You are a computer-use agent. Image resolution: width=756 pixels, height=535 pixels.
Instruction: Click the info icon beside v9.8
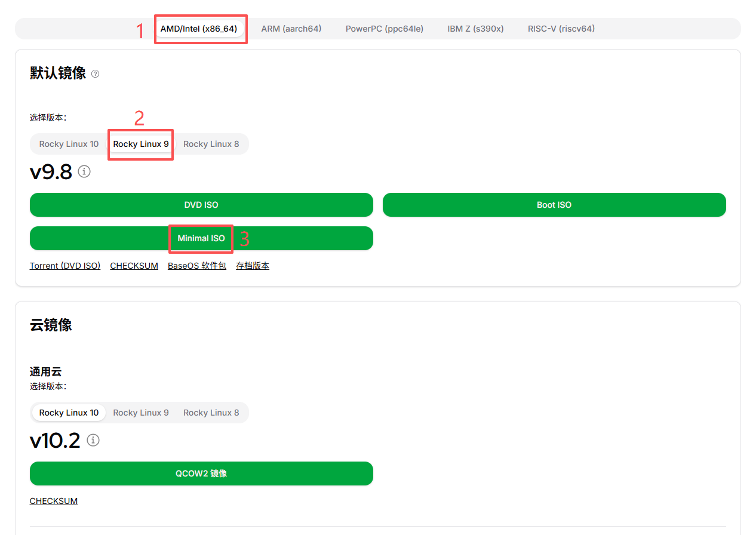(x=84, y=171)
